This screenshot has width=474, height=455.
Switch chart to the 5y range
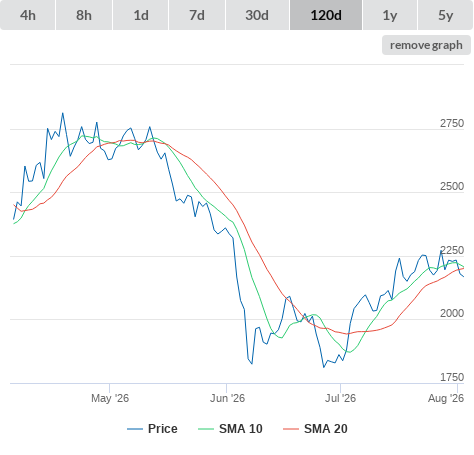coord(446,15)
